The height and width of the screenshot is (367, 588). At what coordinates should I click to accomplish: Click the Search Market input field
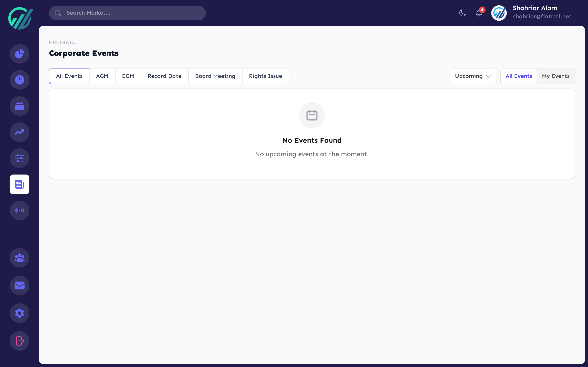click(x=127, y=13)
